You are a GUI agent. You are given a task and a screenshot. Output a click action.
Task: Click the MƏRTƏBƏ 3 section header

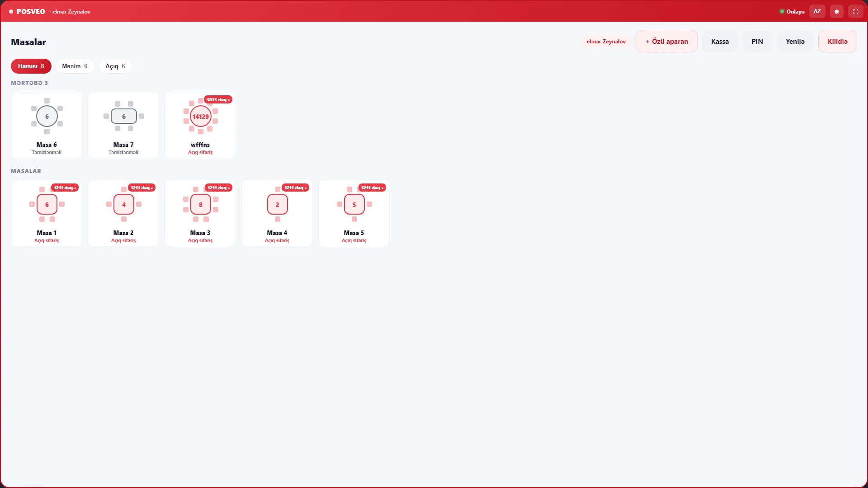pyautogui.click(x=29, y=83)
